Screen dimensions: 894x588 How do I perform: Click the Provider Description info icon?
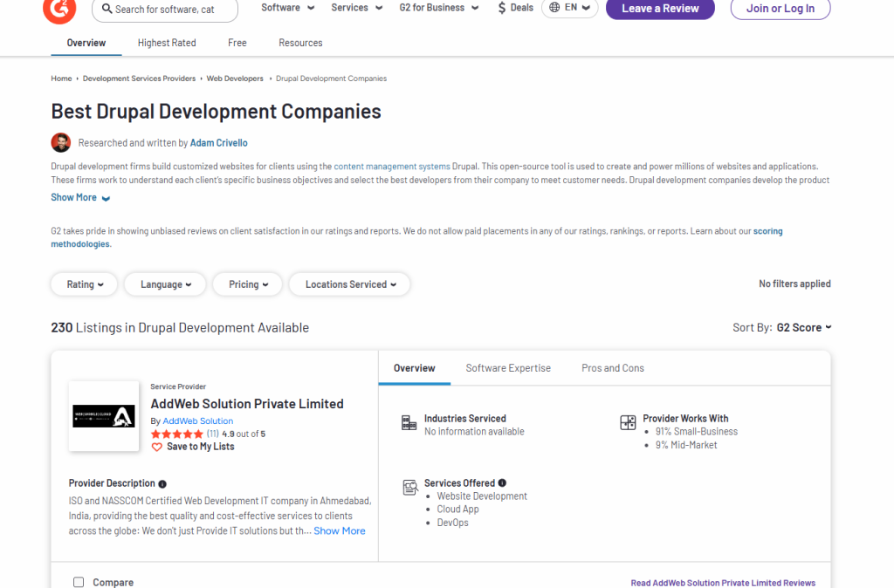[x=162, y=484]
